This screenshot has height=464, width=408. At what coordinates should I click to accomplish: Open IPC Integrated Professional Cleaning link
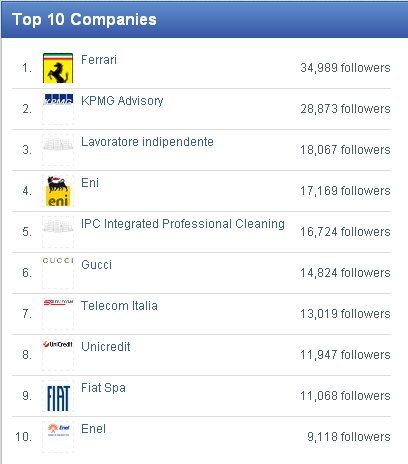click(x=183, y=224)
